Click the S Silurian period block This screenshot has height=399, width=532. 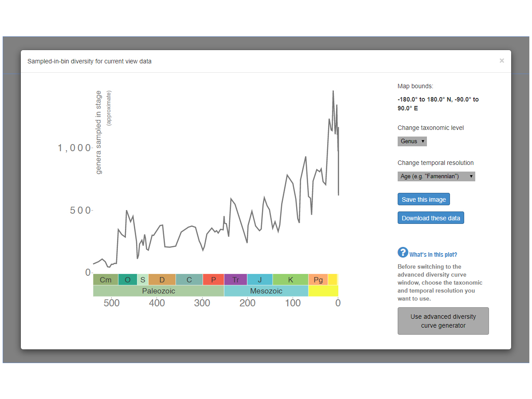tap(143, 280)
